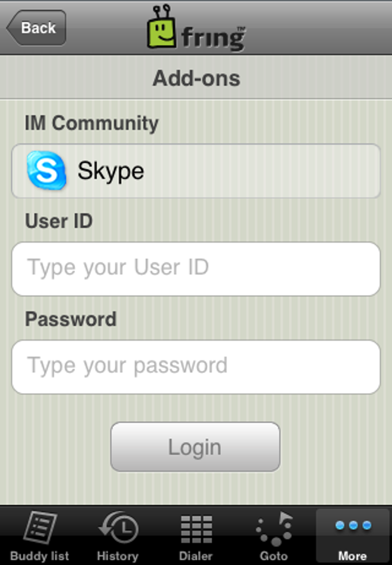Screen dimensions: 392x565
Task: Switch to the Goto tab label
Action: [x=274, y=556]
